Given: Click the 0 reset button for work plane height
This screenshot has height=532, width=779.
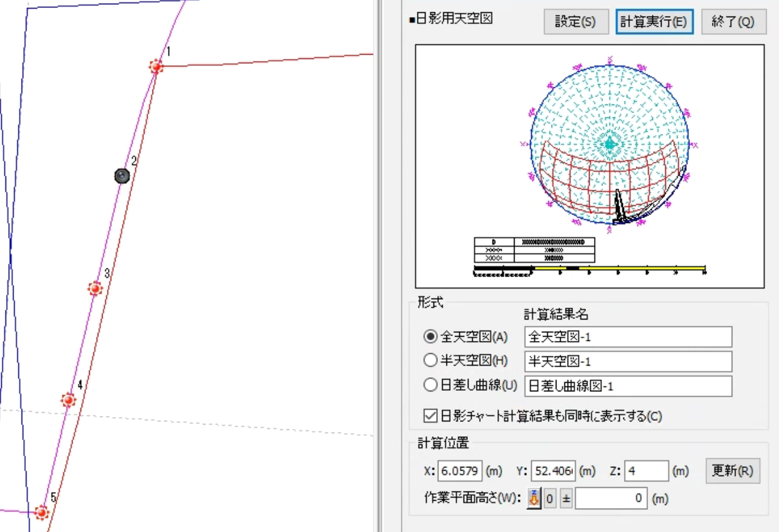Looking at the screenshot, I should (550, 498).
